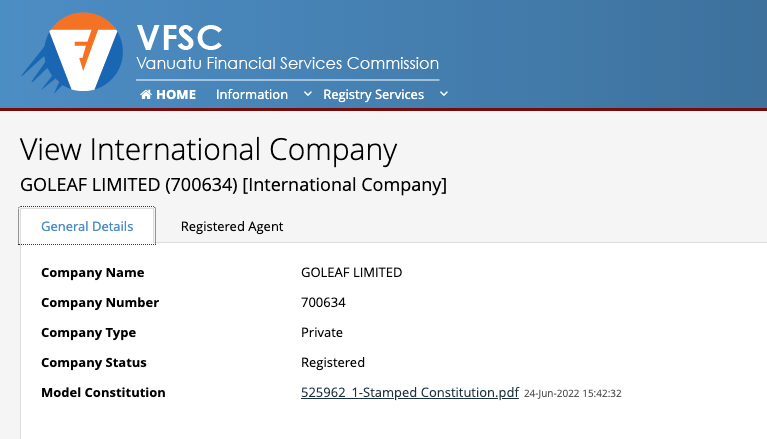Select the General Details tab
767x439 pixels.
pyautogui.click(x=87, y=226)
